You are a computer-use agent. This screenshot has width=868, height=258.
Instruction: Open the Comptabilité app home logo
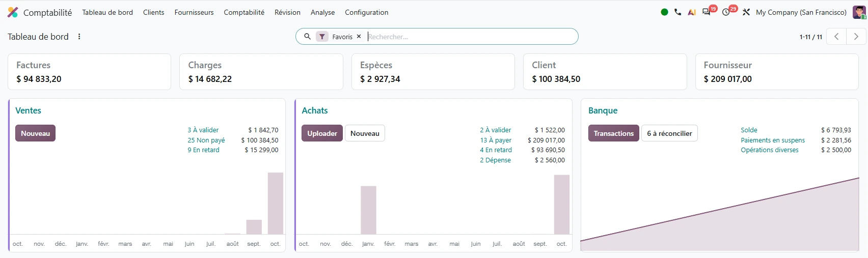coord(13,12)
